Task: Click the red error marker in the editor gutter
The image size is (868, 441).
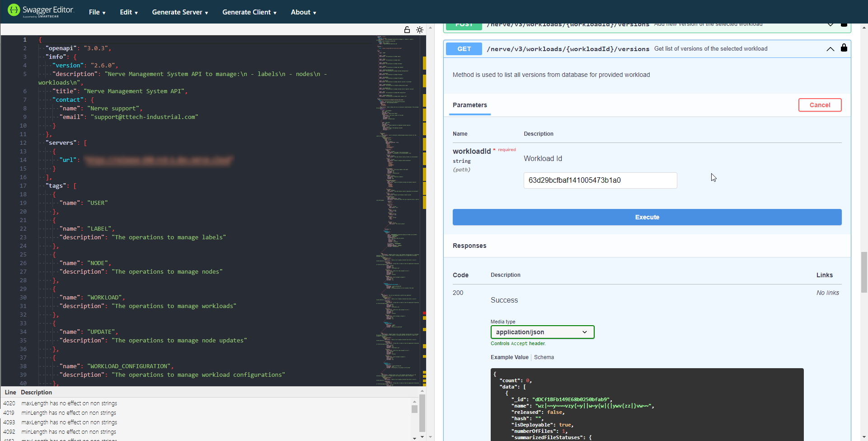Action: click(423, 313)
